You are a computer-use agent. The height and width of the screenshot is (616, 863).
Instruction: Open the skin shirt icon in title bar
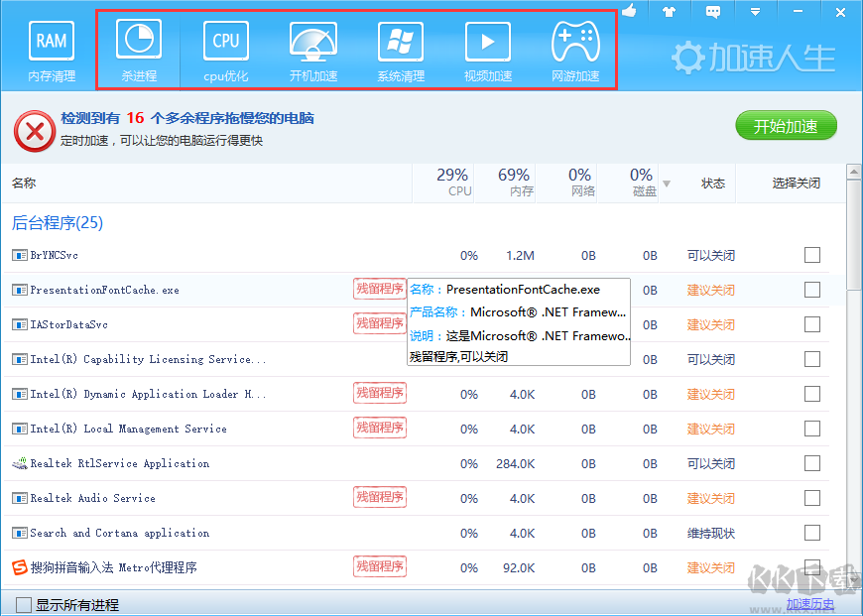click(670, 11)
